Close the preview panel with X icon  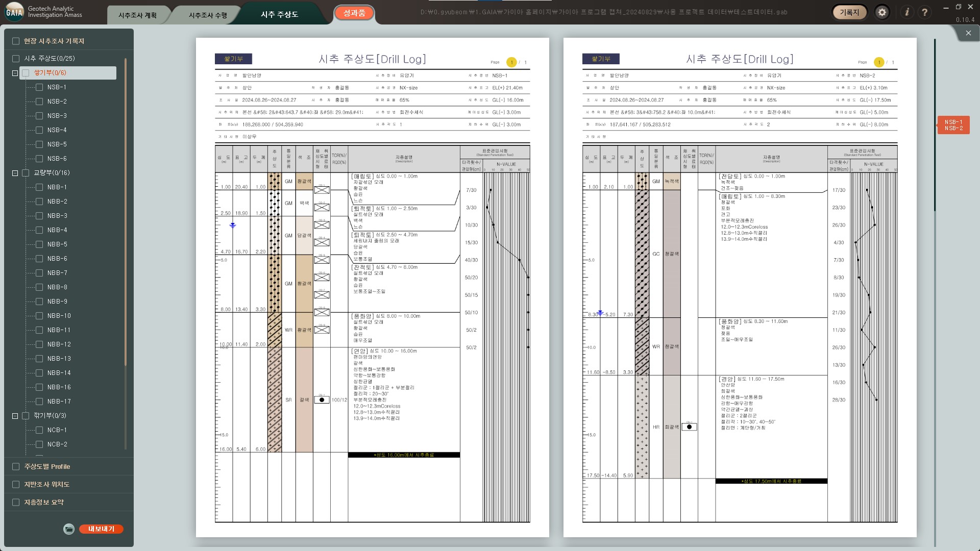(x=968, y=33)
